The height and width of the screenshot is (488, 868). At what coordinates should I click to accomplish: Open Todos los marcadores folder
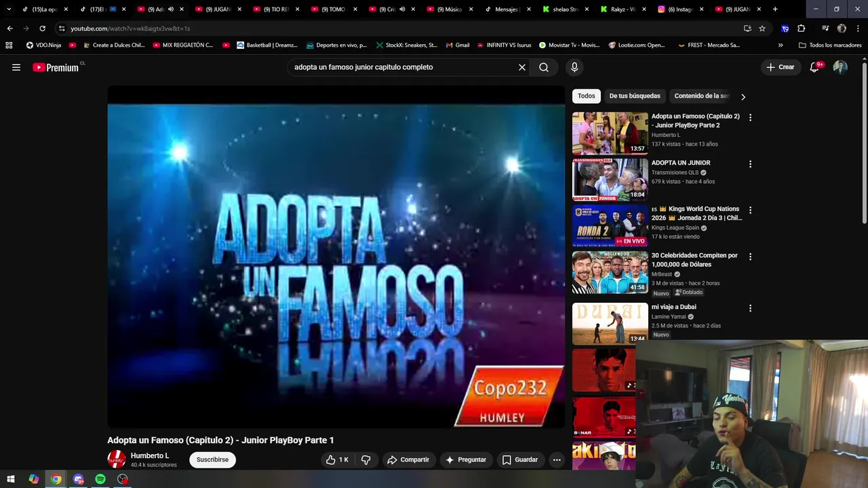[x=830, y=45]
